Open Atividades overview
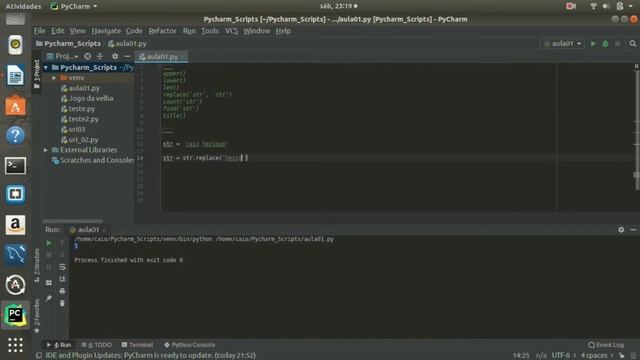Viewport: 640px width, 360px height. tap(23, 6)
